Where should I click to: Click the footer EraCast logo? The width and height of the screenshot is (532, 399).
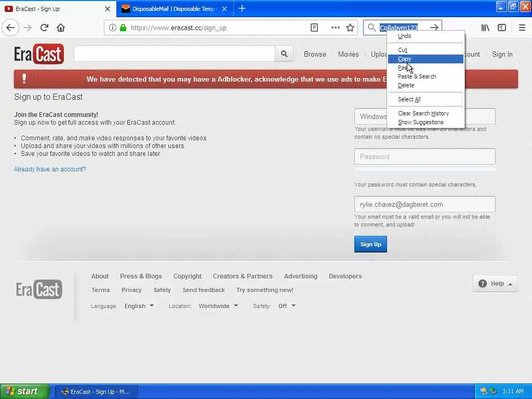click(x=38, y=289)
